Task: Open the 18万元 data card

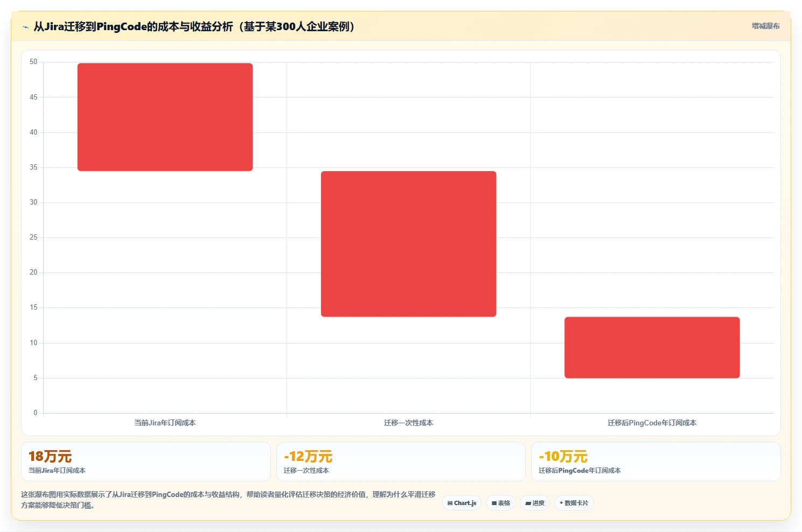Action: click(x=145, y=461)
